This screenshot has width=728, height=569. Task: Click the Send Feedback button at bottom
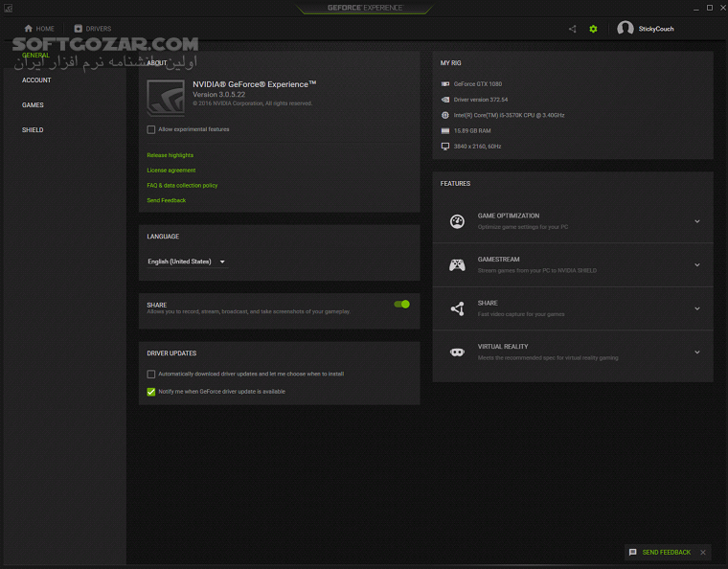coord(667,553)
